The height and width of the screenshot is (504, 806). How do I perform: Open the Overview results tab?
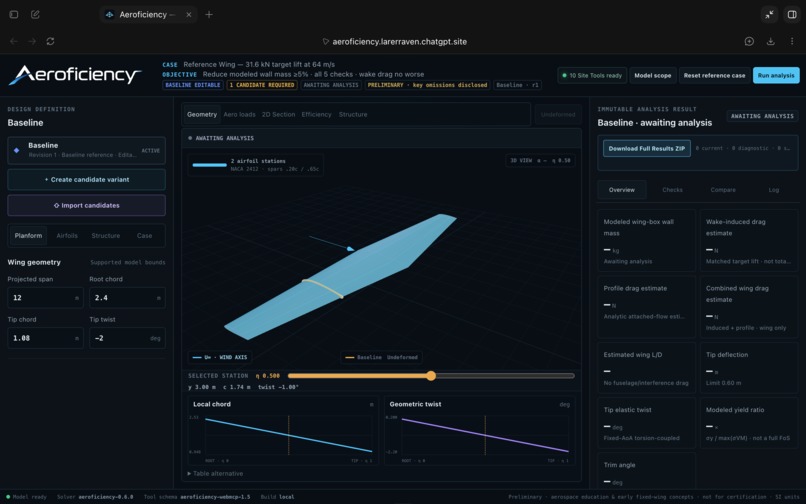[621, 190]
